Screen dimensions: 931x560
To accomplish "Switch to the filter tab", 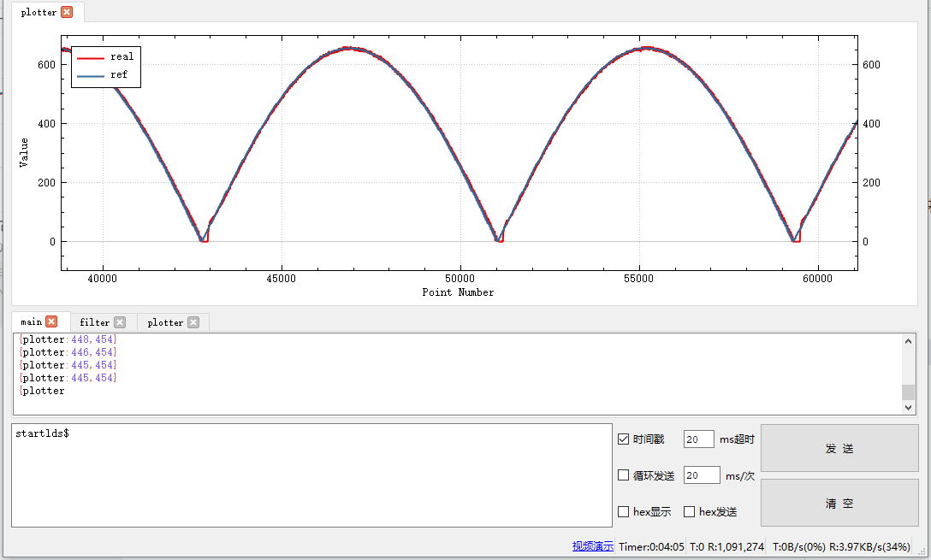I will click(95, 322).
